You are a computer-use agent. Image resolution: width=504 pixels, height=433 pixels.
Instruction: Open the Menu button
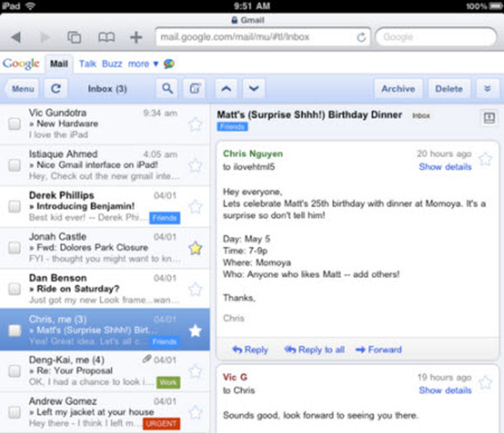click(23, 89)
